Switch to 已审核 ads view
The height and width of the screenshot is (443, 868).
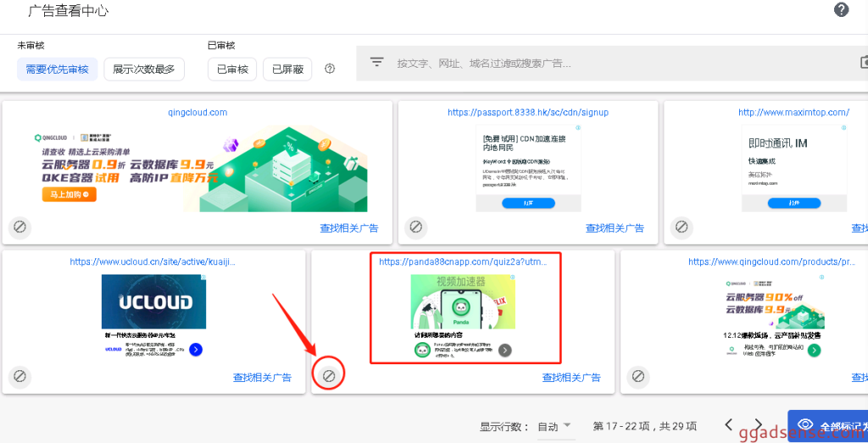(x=232, y=69)
